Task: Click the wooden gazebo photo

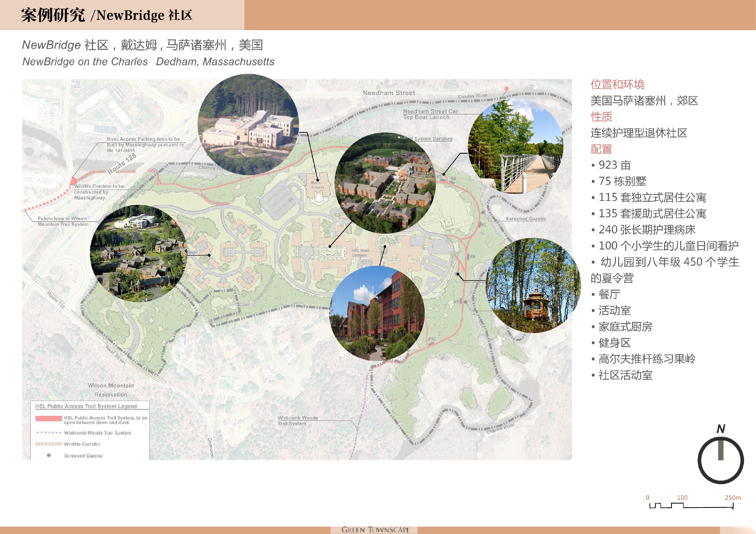Action: pos(533,285)
